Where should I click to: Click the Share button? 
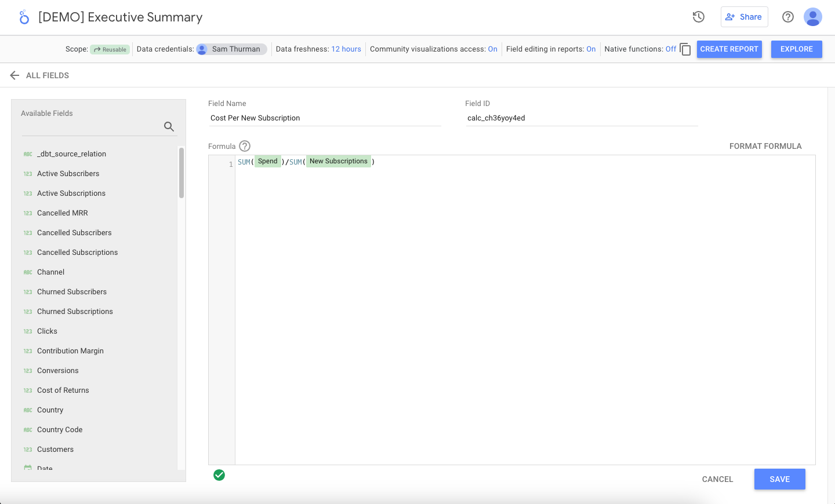pos(744,17)
